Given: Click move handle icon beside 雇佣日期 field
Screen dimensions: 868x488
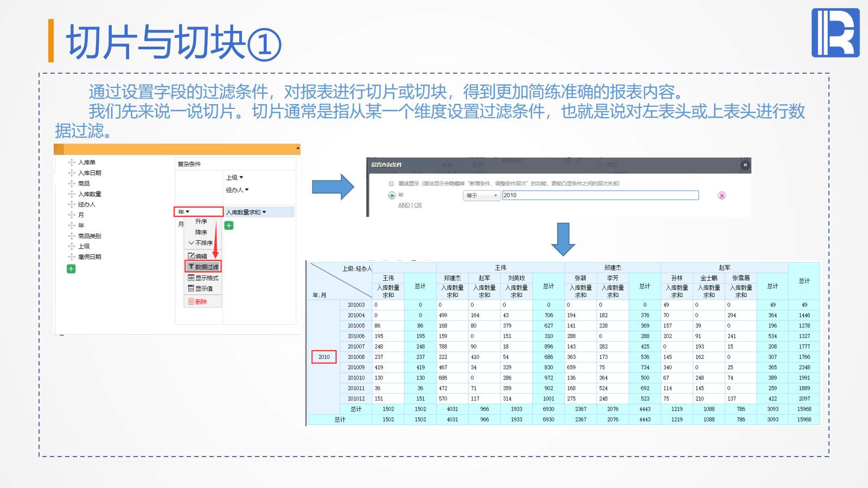Looking at the screenshot, I should click(x=72, y=257).
